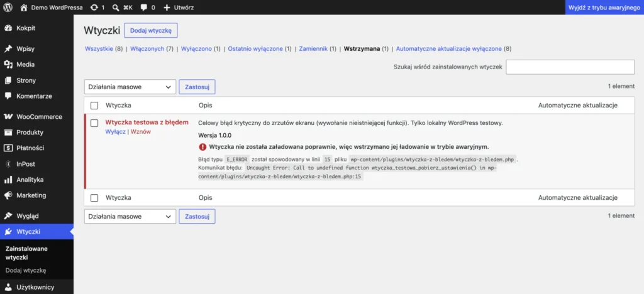Click the Strony pages icon
Image resolution: width=644 pixels, height=294 pixels.
point(8,80)
